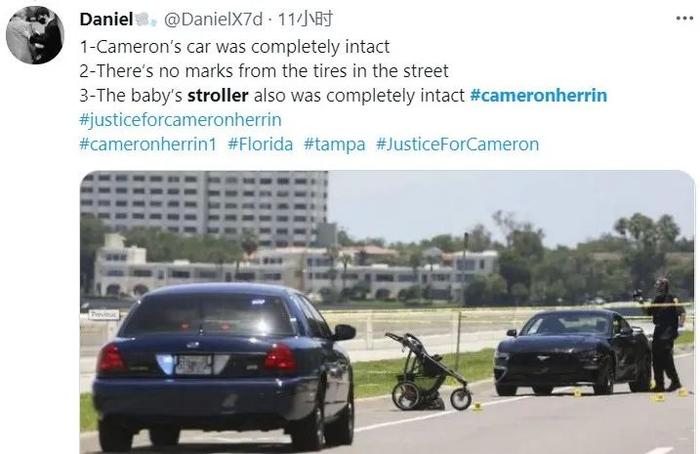Open the #cameronherrin hashtag
700x454 pixels.
tap(539, 95)
